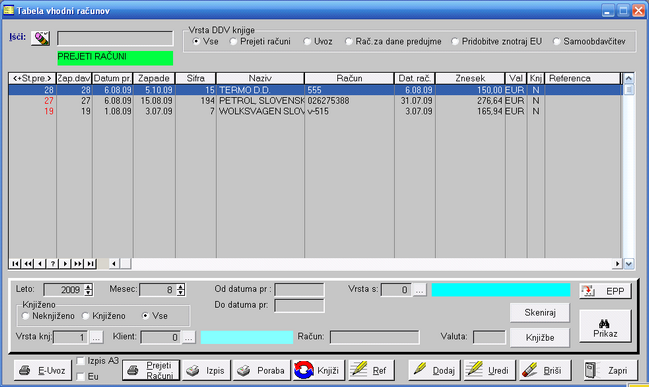Open Poraba printer button

(262, 370)
